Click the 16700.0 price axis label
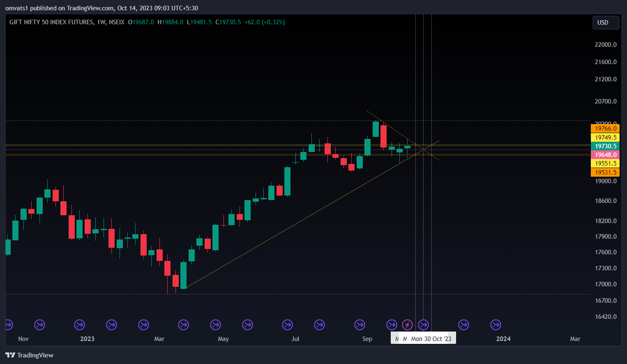This screenshot has width=627, height=364. [x=606, y=301]
